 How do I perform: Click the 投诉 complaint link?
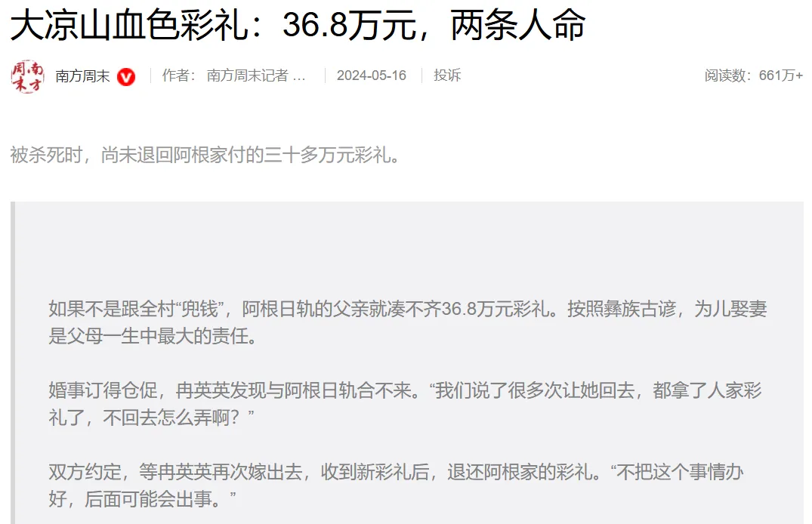point(447,76)
